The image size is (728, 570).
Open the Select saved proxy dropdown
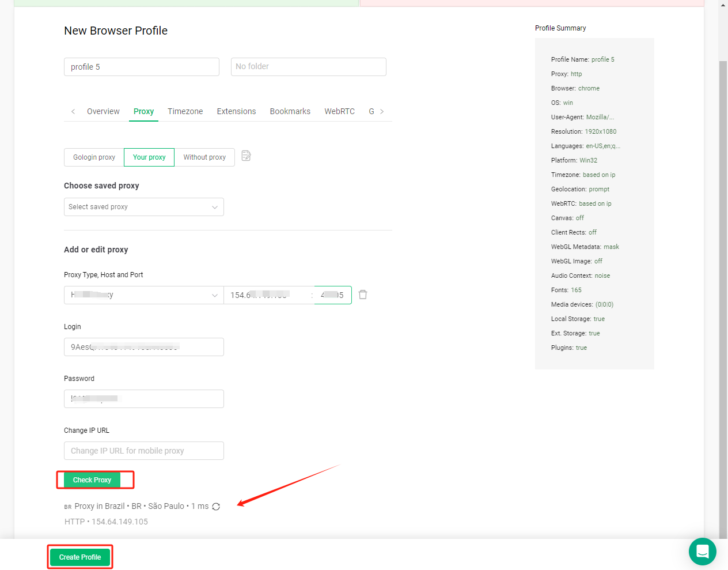pos(143,207)
